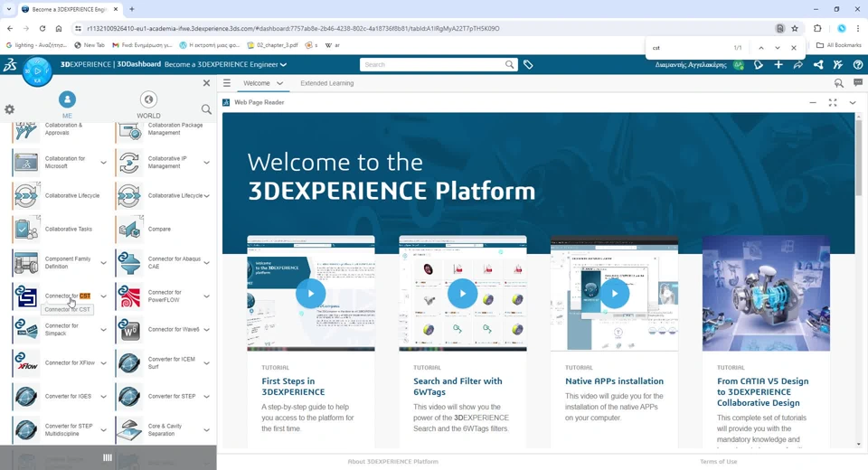Play the First Steps tutorial video
Image resolution: width=868 pixels, height=470 pixels.
pos(310,294)
